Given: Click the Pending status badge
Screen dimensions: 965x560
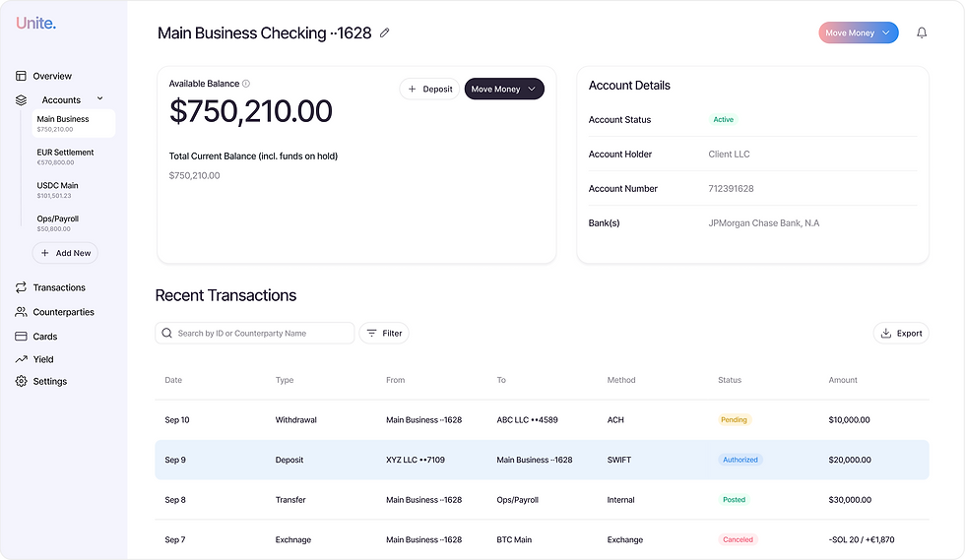Looking at the screenshot, I should 734,419.
